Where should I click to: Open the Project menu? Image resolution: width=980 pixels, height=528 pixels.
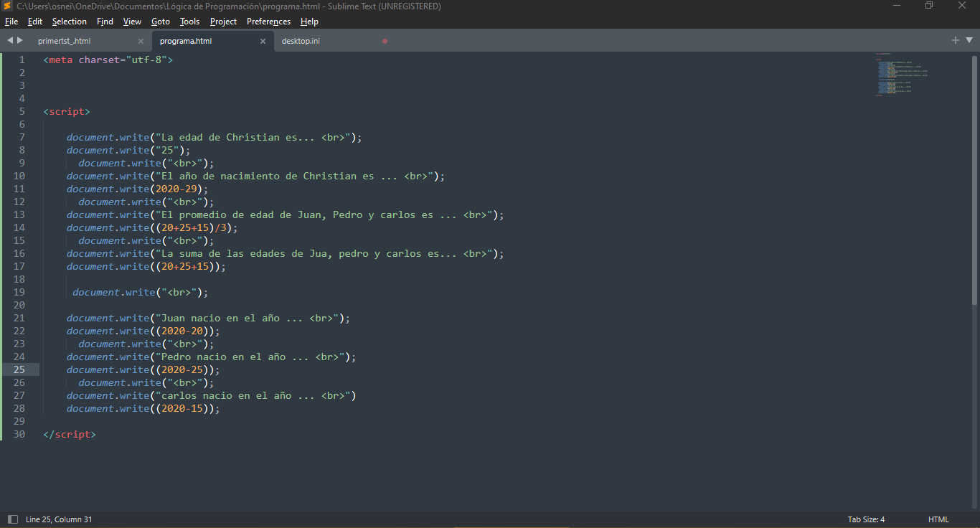pyautogui.click(x=223, y=22)
